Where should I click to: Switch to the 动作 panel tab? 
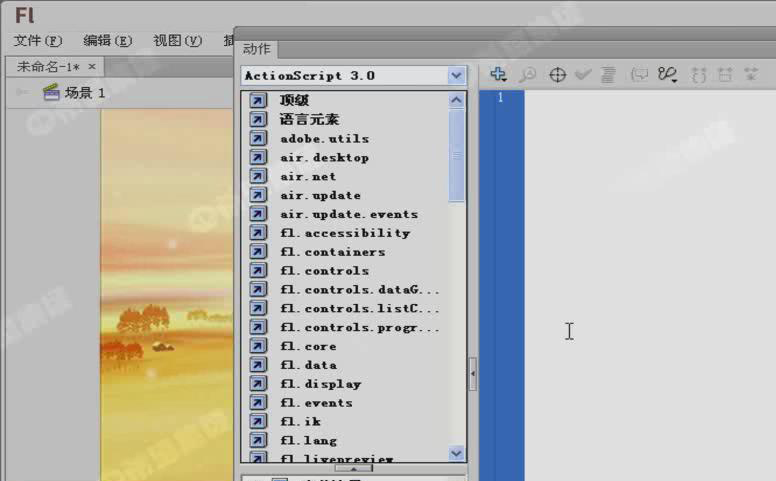tap(257, 49)
